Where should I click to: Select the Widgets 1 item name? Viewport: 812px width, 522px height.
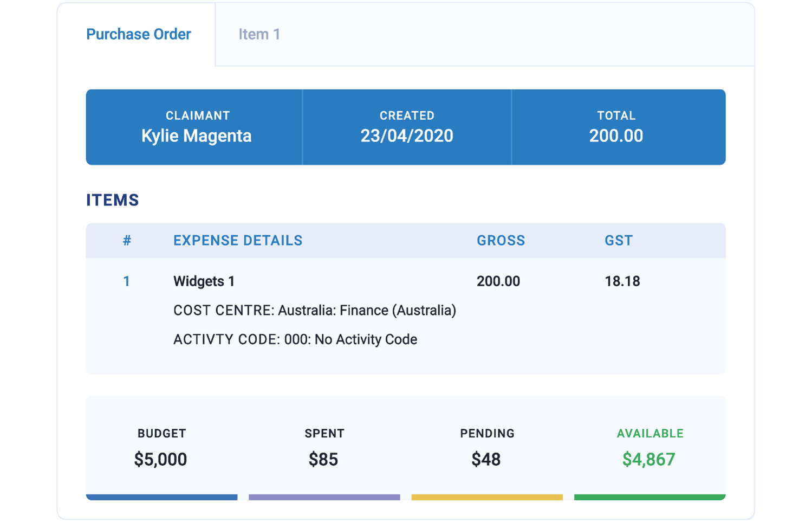204,281
